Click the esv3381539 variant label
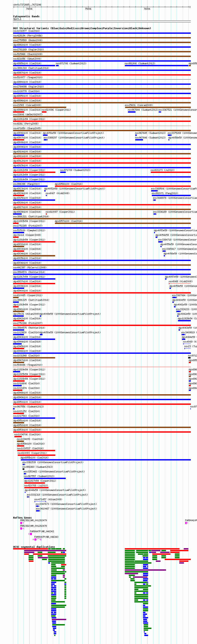The width and height of the screenshot is (197, 644). tap(53, 462)
